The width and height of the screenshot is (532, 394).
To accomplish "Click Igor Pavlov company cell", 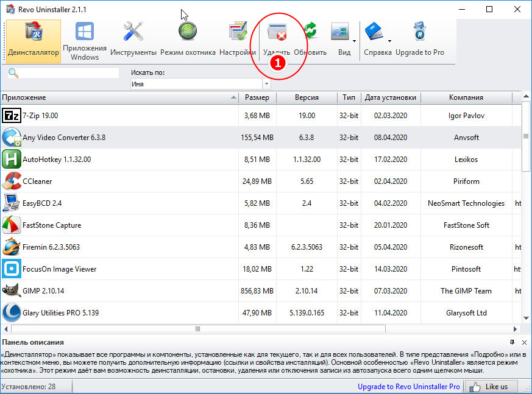I will pos(466,116).
